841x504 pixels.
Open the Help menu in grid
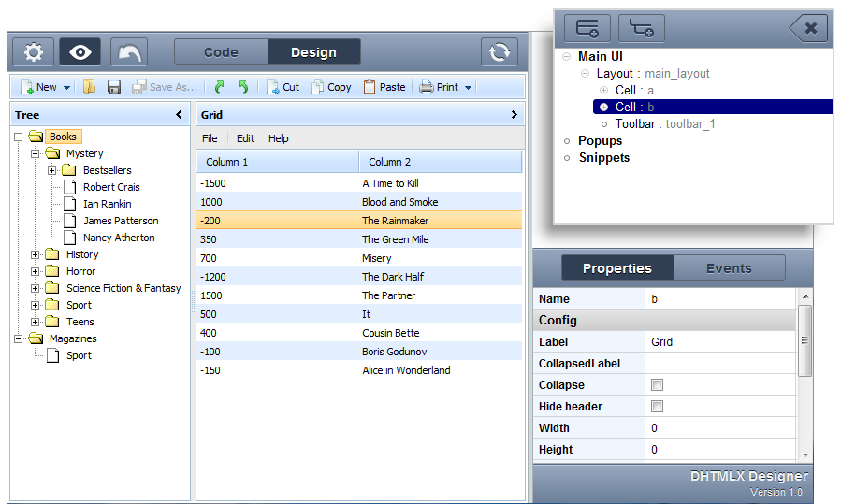coord(279,138)
